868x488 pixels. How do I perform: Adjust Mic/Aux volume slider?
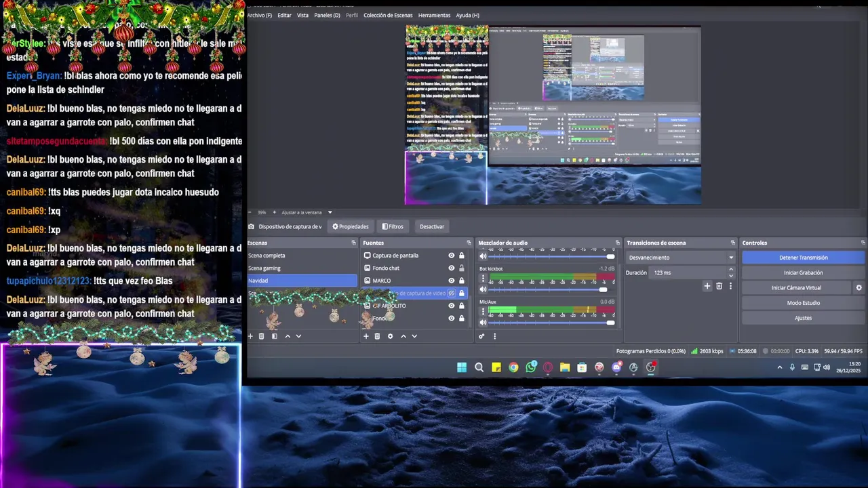[x=551, y=323]
